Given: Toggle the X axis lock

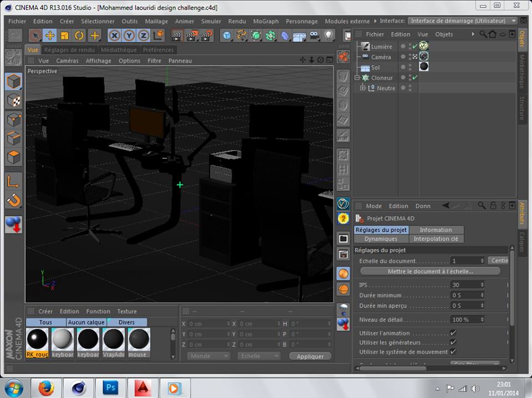Looking at the screenshot, I should tap(115, 35).
